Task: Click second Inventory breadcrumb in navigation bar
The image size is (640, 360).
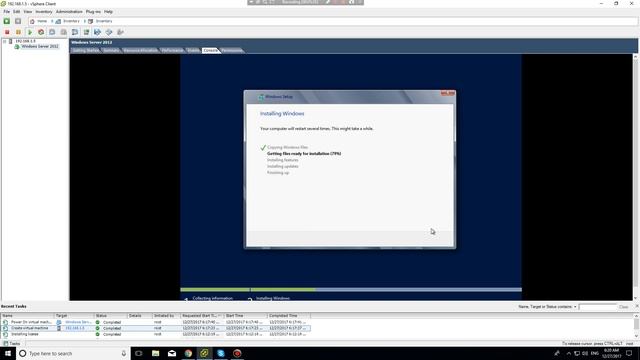Action: click(x=104, y=21)
